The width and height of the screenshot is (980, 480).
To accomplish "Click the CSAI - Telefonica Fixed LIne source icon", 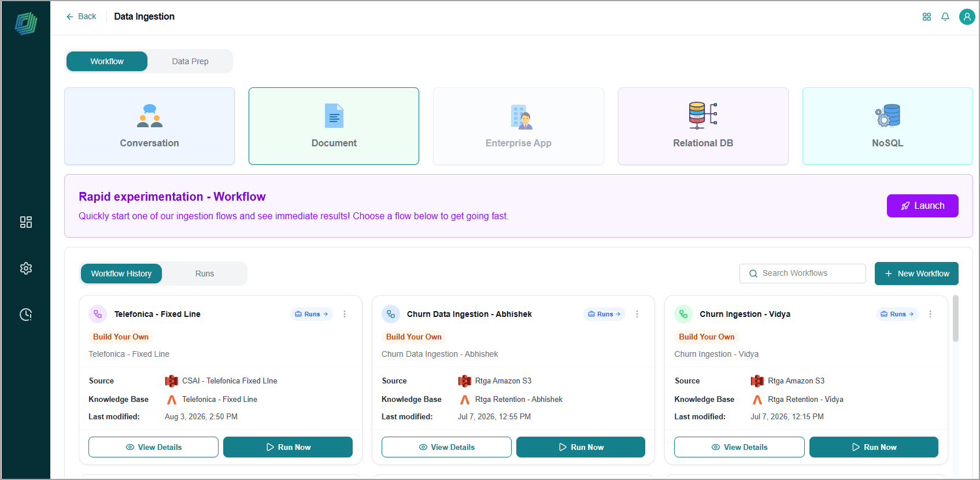I will (x=172, y=381).
